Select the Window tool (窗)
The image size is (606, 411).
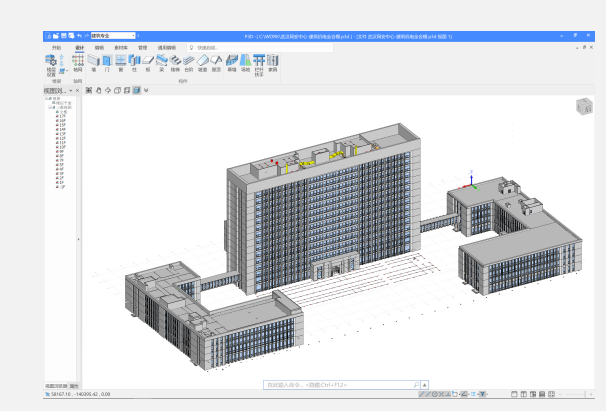coord(121,63)
